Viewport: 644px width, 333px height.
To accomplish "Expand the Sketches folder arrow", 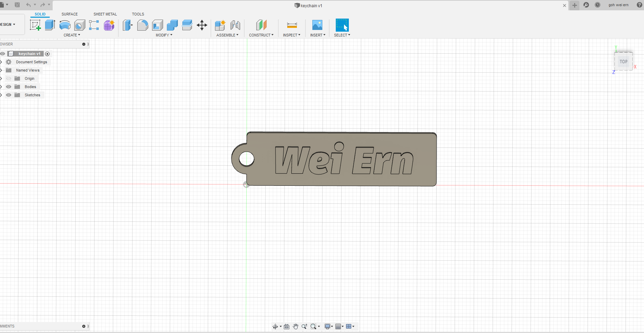I will [x=1, y=95].
